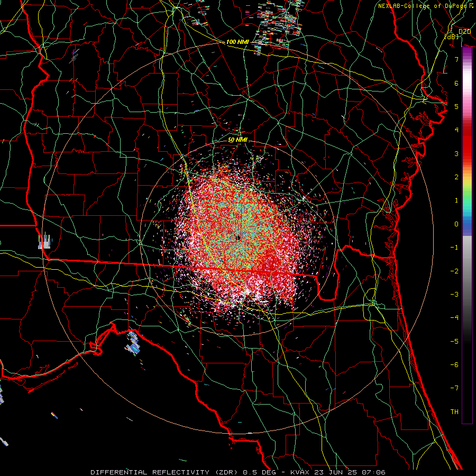The width and height of the screenshot is (476, 476).
Task: Click the ZDR color scale bar
Action: [467, 235]
